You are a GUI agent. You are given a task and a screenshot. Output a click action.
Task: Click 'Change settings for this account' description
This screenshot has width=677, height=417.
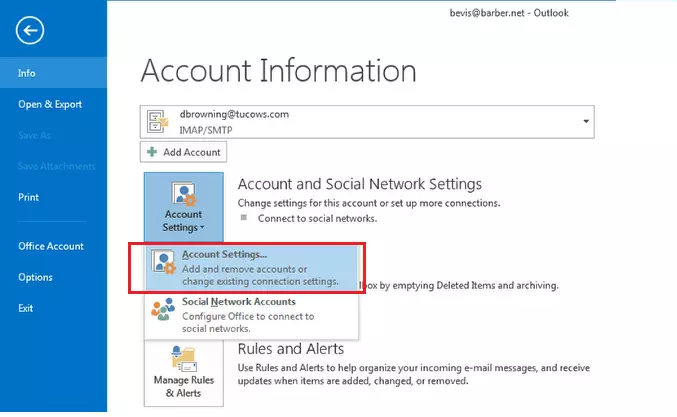pos(369,203)
